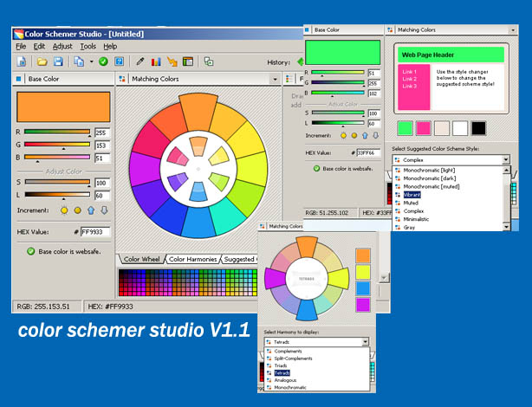532x407 pixels.
Task: Select the eyedropper color picker tool
Action: pos(139,61)
